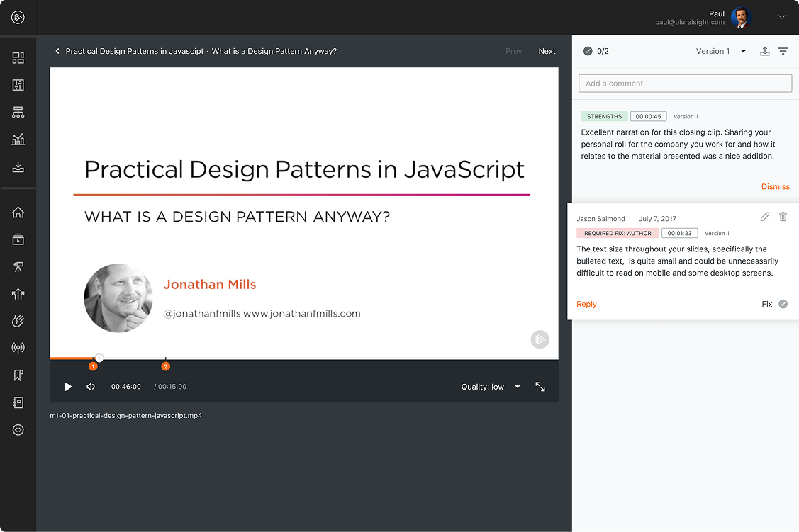Viewport: 799px width, 532px height.
Task: Open the download tray icon in sidebar
Action: coord(18,166)
